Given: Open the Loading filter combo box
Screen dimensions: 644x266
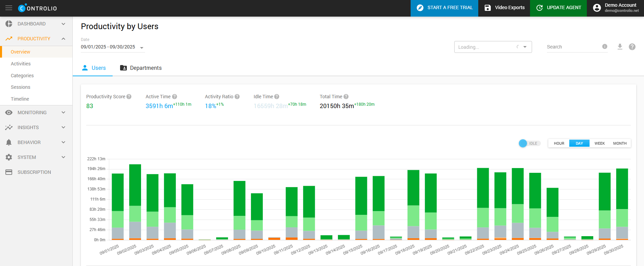Looking at the screenshot, I should tap(492, 47).
